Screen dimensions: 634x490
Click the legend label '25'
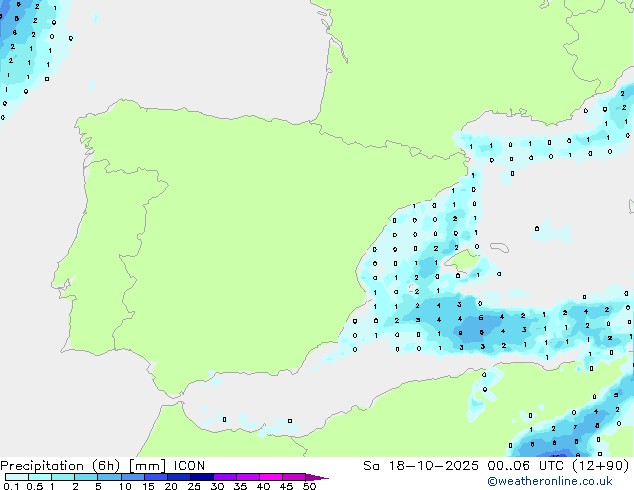[194, 486]
